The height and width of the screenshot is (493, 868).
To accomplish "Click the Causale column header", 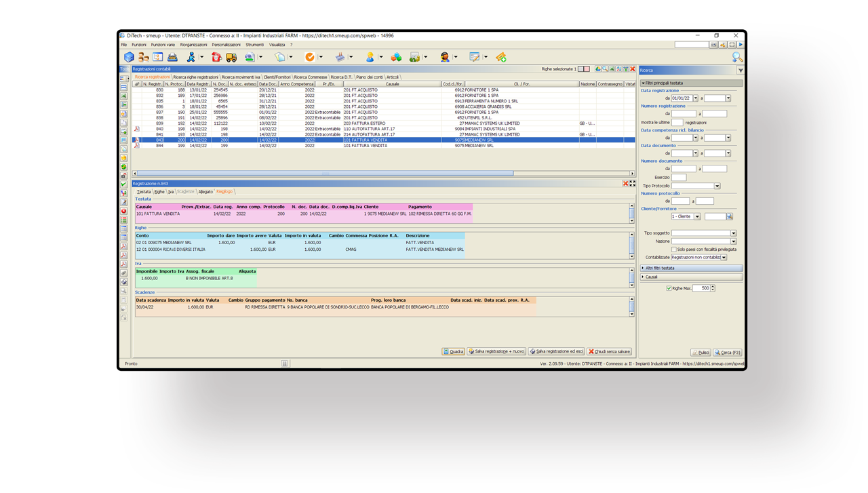I will click(392, 84).
